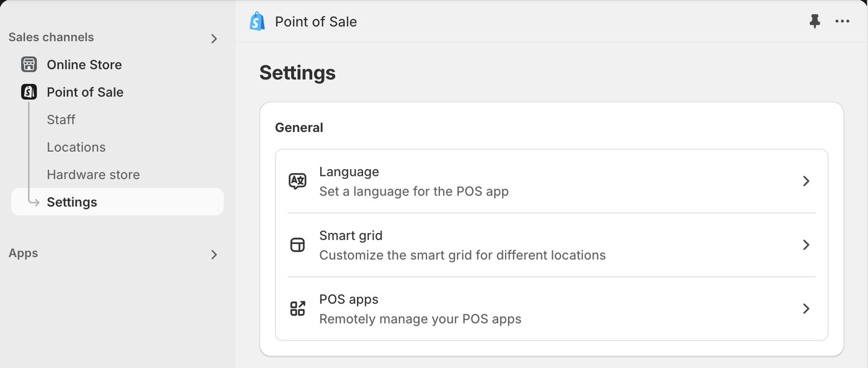Select Locations in the sidebar
868x368 pixels.
pos(76,147)
